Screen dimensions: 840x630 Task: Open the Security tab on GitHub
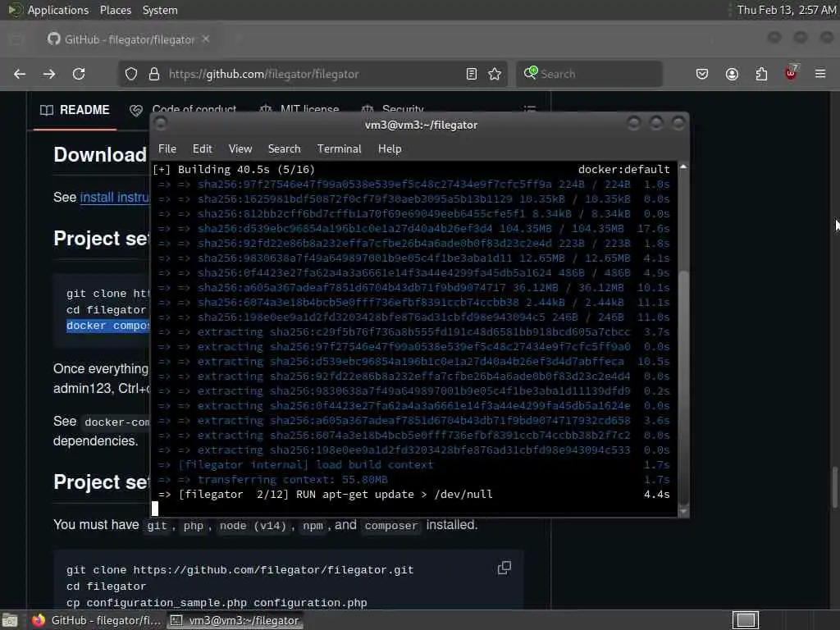tap(393, 109)
